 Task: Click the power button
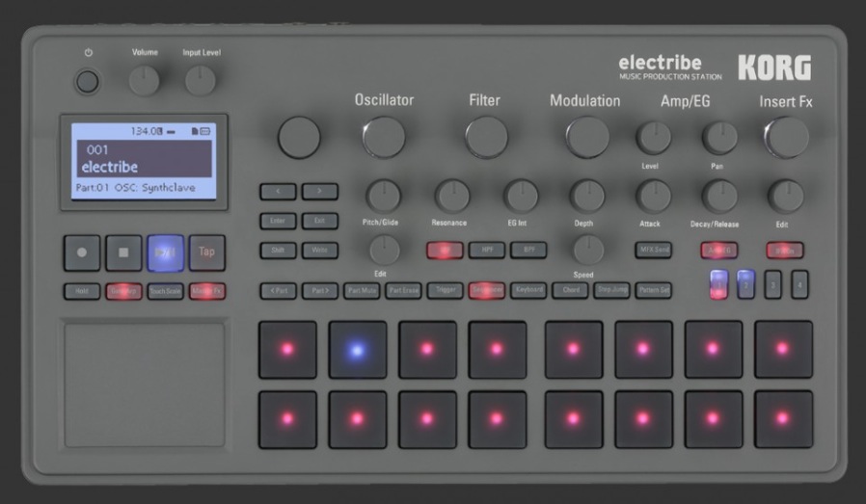87,82
